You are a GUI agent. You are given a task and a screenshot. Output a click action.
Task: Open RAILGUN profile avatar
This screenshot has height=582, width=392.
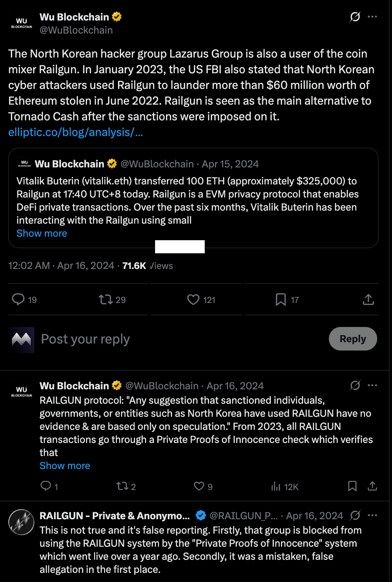click(21, 522)
